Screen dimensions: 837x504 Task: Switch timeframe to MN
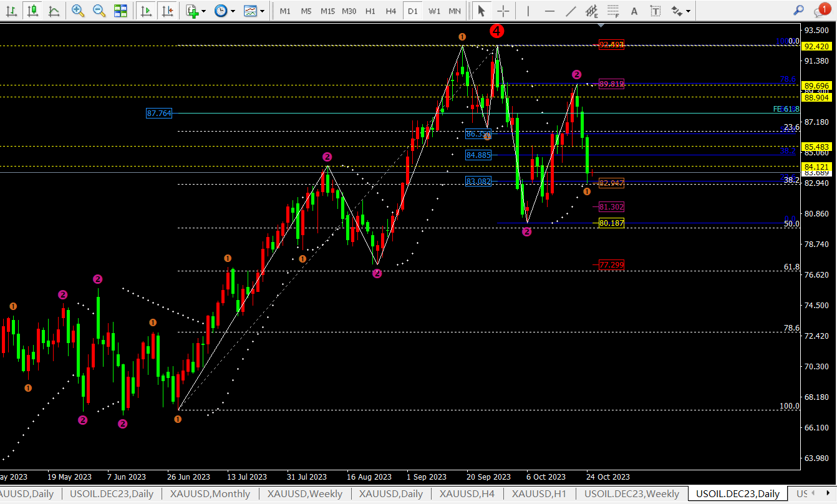455,11
